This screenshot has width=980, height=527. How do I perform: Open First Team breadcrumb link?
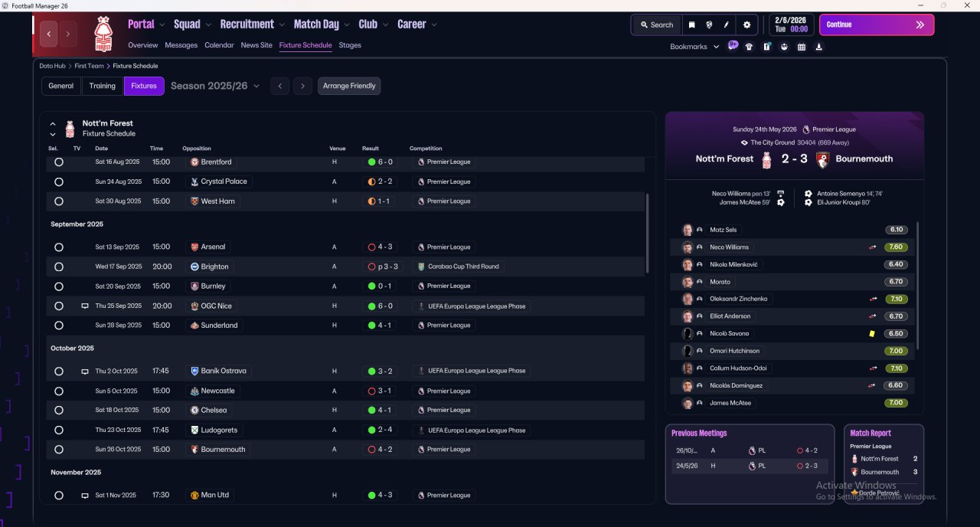tap(89, 66)
